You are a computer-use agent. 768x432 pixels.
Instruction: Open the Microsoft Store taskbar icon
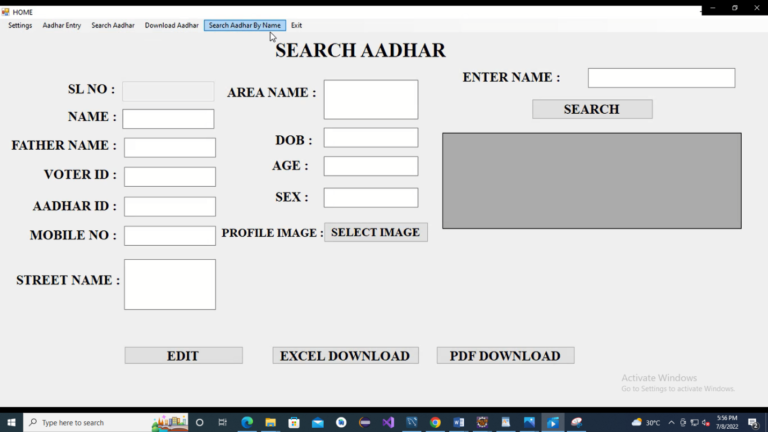coord(294,423)
